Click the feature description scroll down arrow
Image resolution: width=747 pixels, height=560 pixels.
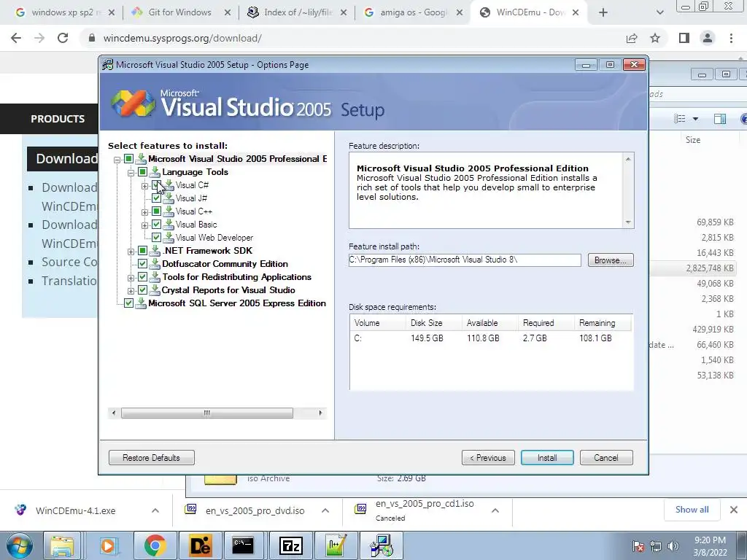628,222
